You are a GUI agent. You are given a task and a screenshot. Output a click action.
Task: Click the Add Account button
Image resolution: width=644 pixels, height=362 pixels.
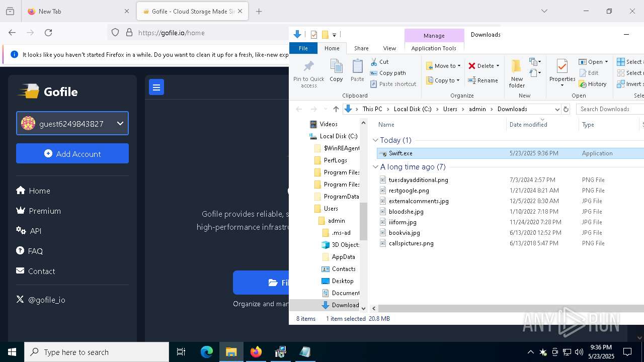coord(72,153)
